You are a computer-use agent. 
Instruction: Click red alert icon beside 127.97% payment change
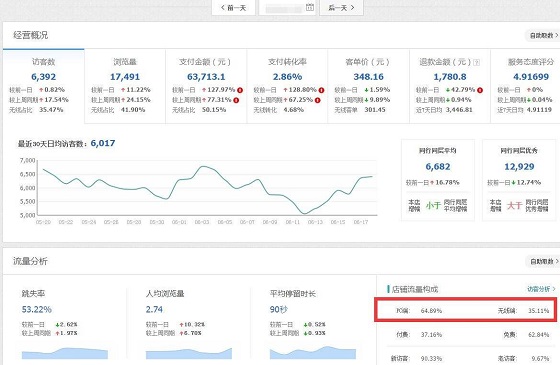point(240,90)
